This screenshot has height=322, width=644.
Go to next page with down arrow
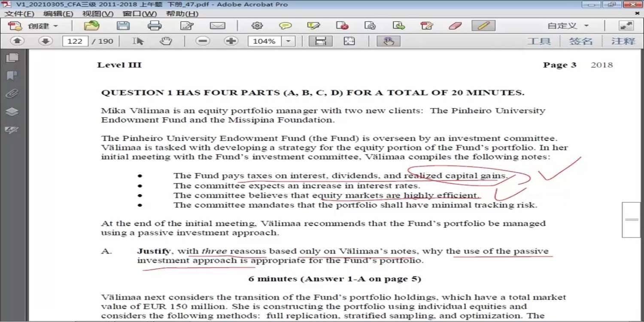point(45,41)
